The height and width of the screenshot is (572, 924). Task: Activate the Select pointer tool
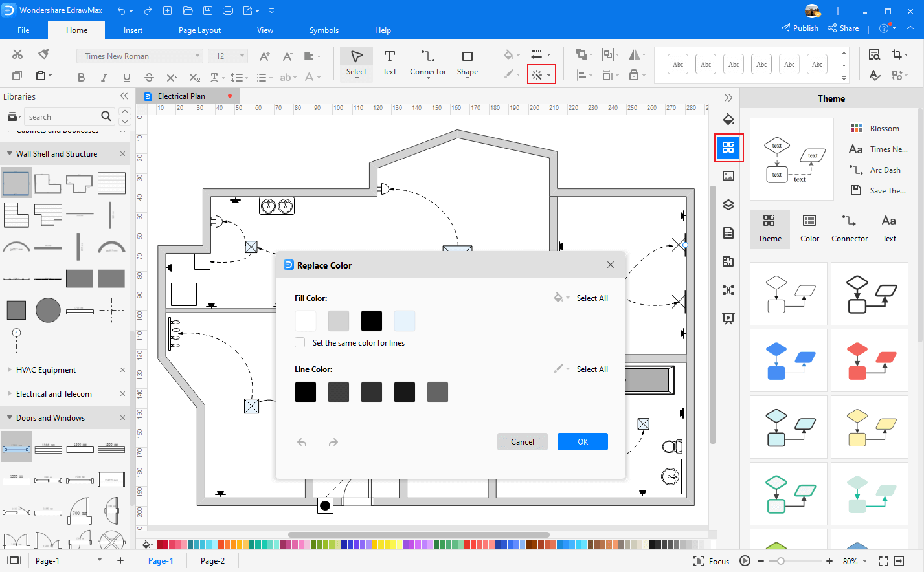tap(356, 63)
